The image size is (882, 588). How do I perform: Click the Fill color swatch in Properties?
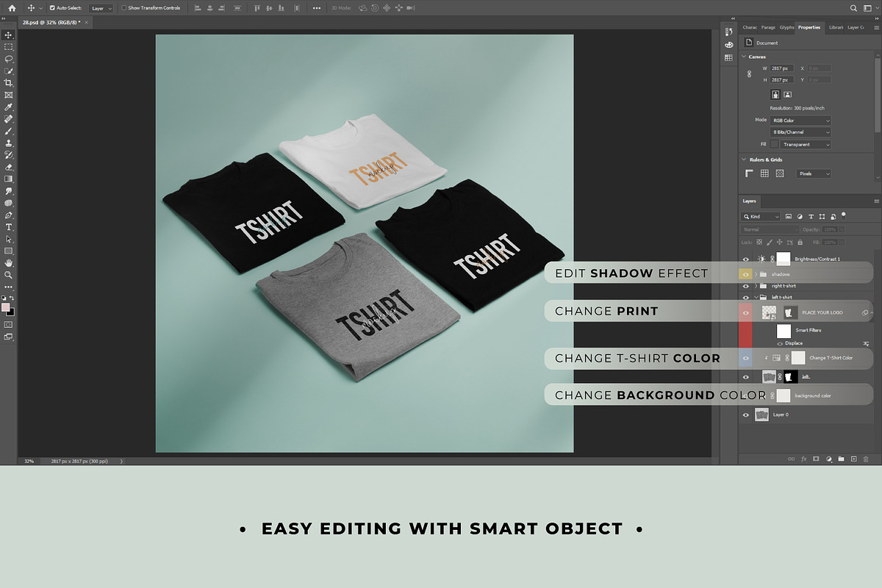(774, 144)
